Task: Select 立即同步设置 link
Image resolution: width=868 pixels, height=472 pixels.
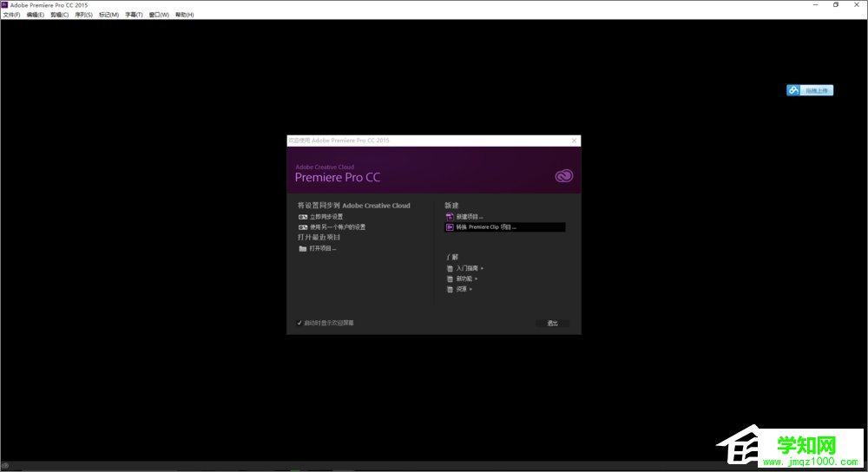Action: [326, 217]
